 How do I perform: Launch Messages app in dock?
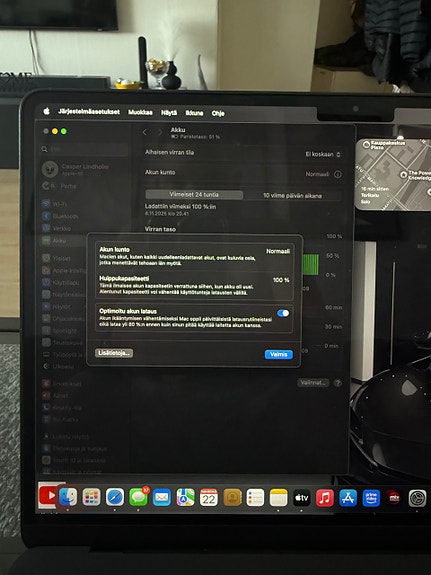[139, 497]
